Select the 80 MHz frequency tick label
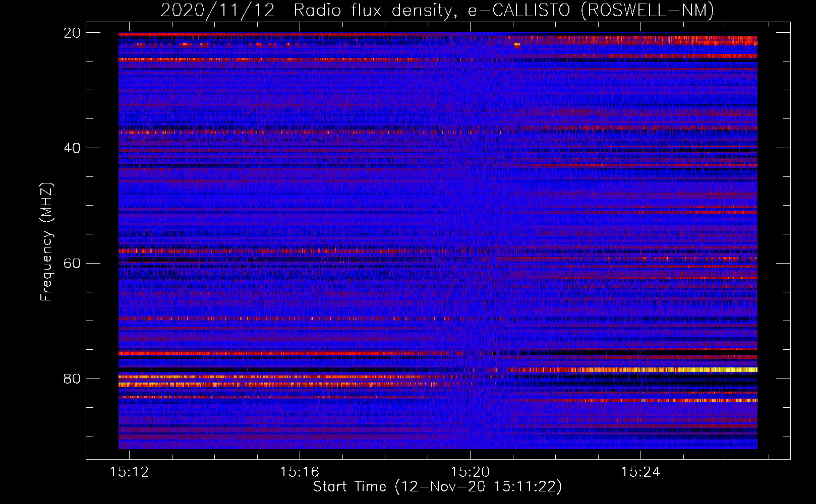This screenshot has height=504, width=816. [x=72, y=379]
